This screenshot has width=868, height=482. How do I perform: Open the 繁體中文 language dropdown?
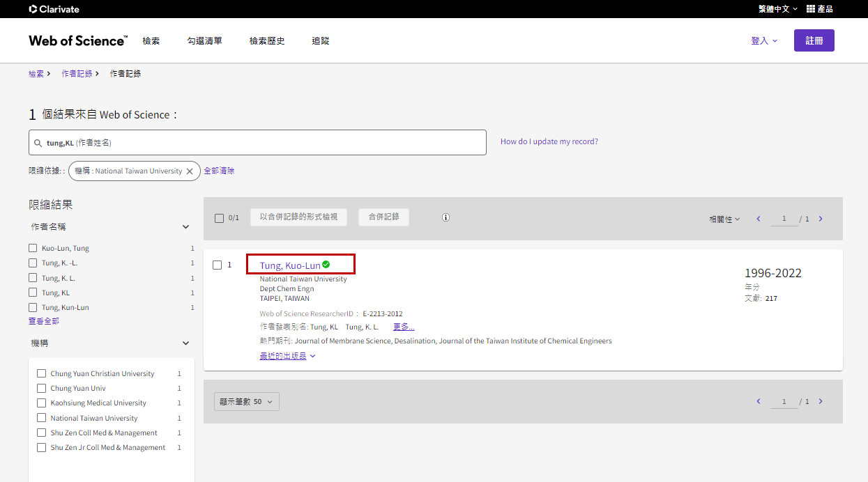[x=778, y=9]
